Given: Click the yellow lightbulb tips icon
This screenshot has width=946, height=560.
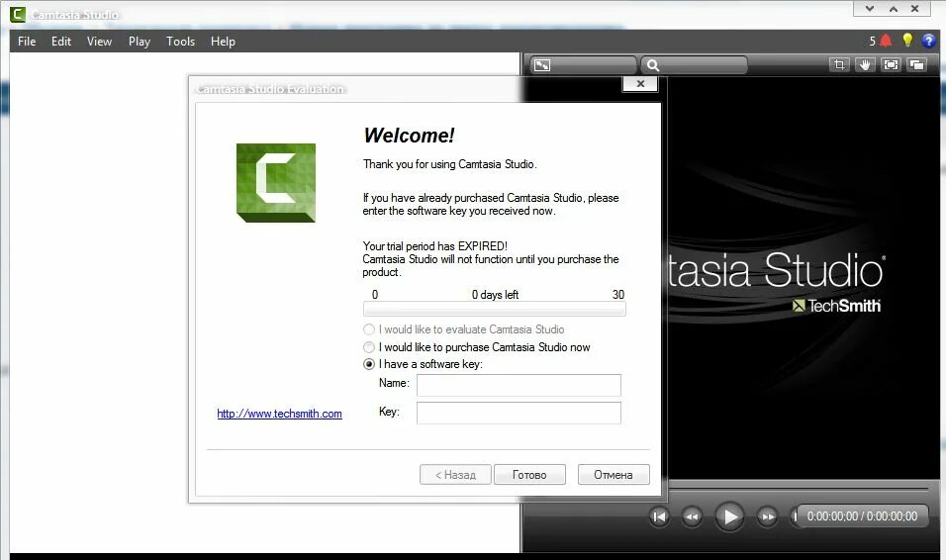Looking at the screenshot, I should [x=907, y=40].
